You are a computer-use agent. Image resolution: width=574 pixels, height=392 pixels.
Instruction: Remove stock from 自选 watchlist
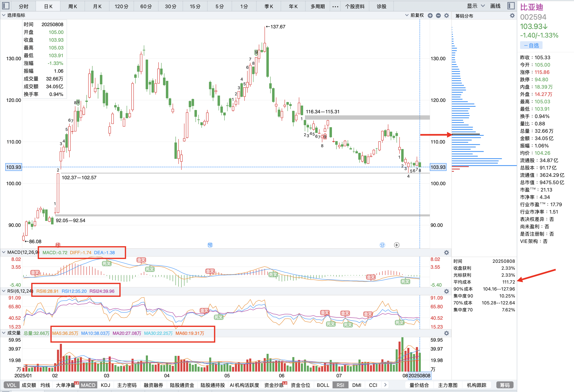coord(531,45)
